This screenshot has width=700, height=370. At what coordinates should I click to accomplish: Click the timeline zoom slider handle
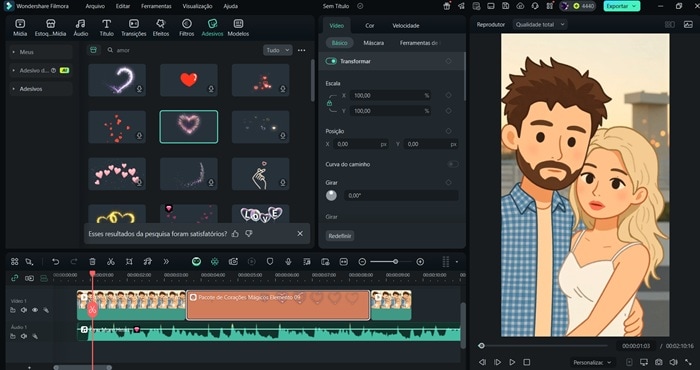pos(396,262)
